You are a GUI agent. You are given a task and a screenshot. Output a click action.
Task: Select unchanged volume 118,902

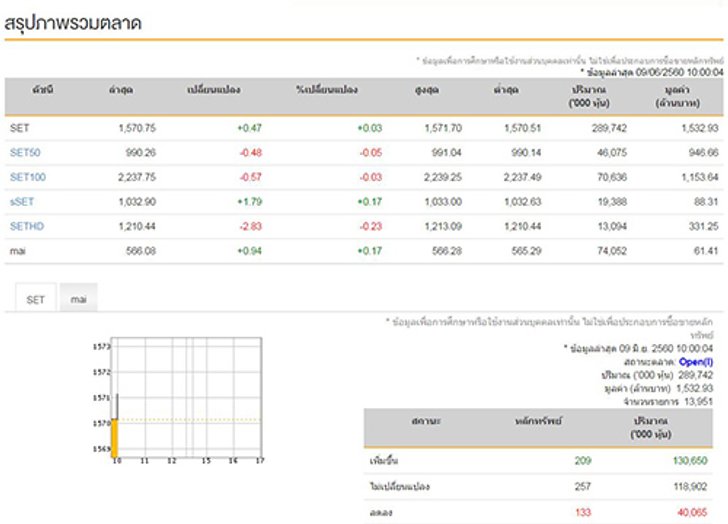click(x=690, y=486)
